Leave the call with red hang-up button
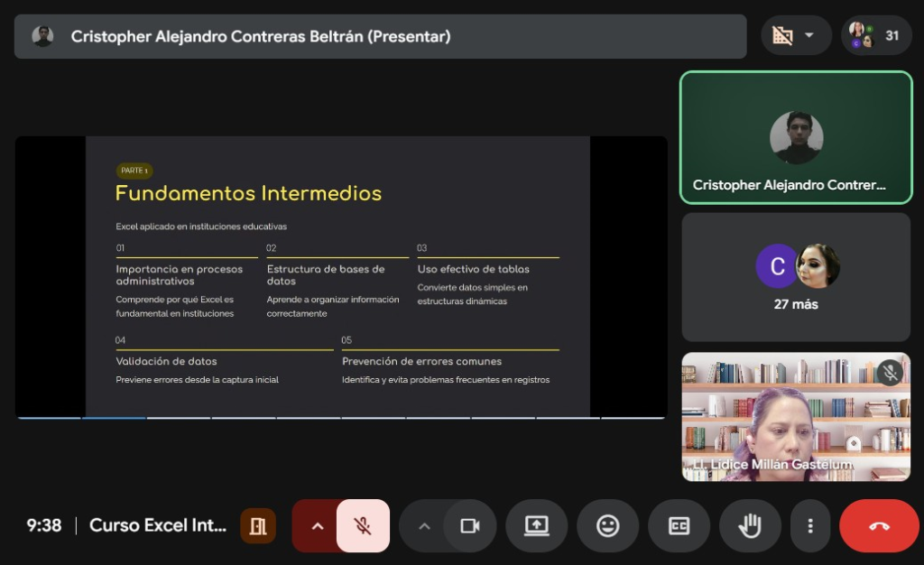Image resolution: width=924 pixels, height=565 pixels. (x=878, y=526)
